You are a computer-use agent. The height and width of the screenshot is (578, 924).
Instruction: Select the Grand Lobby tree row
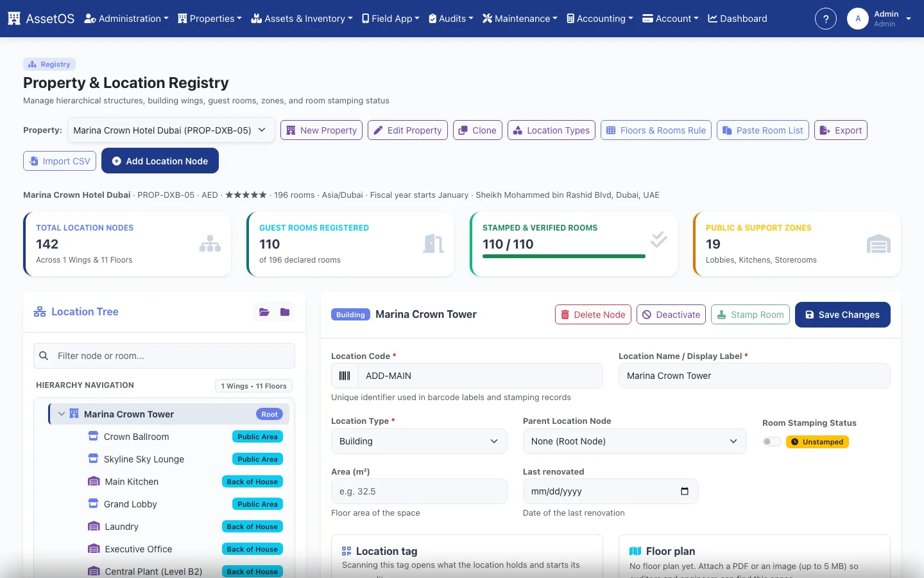click(169, 504)
